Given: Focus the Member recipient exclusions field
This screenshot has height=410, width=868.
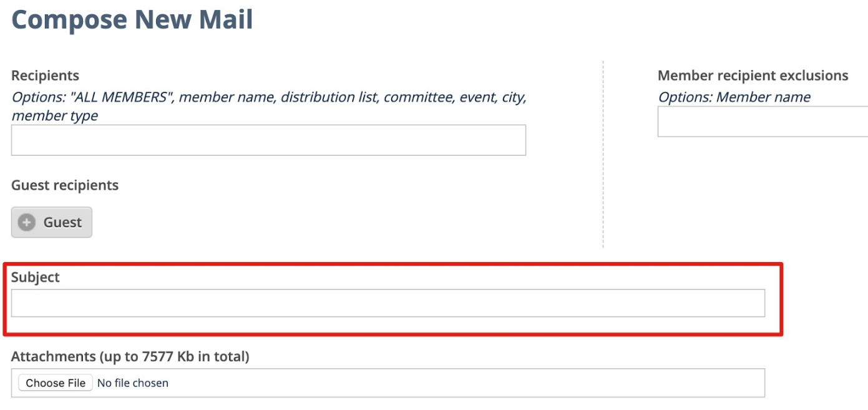Looking at the screenshot, I should click(x=763, y=121).
